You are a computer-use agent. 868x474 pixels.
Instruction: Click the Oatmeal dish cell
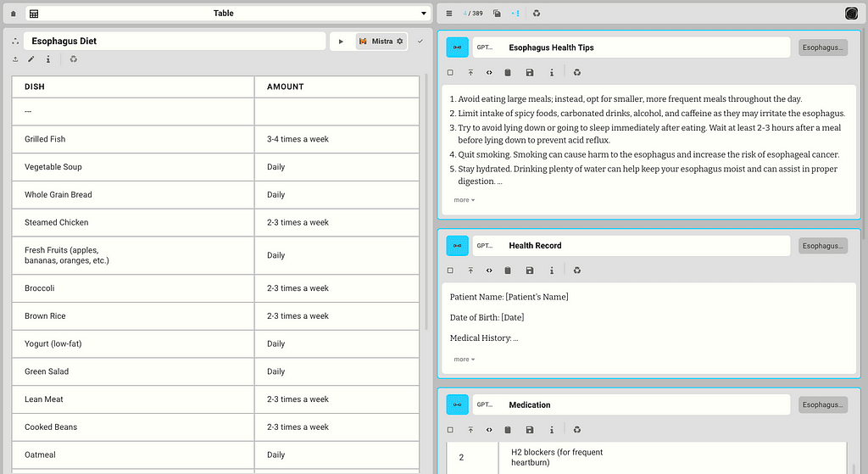coord(133,455)
